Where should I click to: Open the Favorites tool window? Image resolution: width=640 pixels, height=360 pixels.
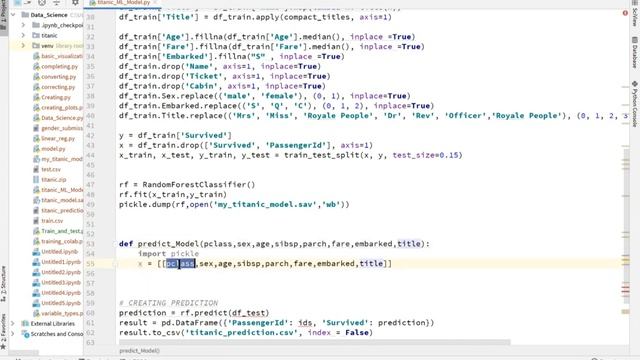point(3,331)
